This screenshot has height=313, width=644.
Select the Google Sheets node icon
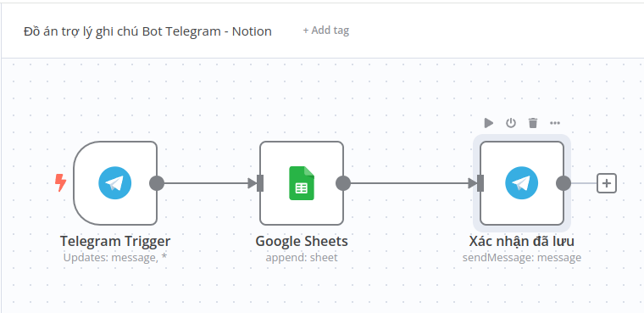[302, 183]
